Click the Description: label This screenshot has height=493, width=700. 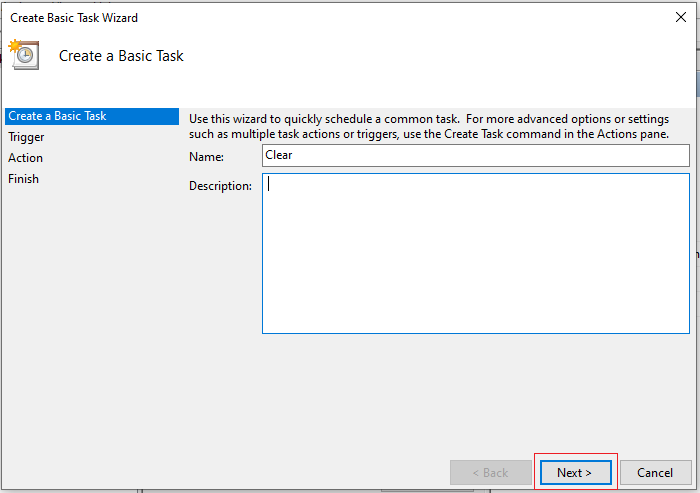221,186
